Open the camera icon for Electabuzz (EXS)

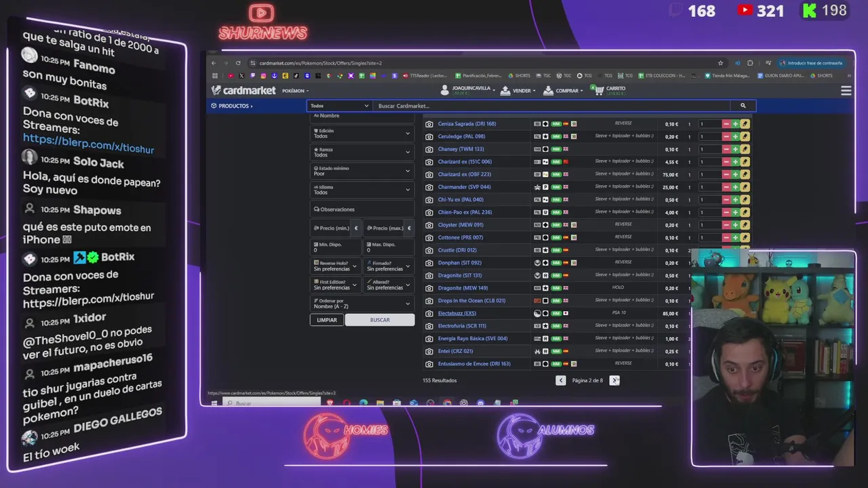point(429,313)
